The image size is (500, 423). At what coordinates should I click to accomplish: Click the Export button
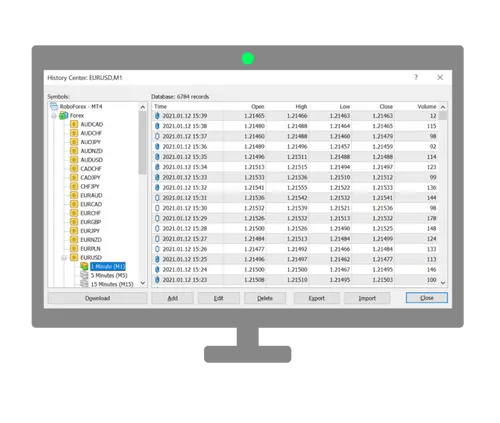click(x=317, y=298)
